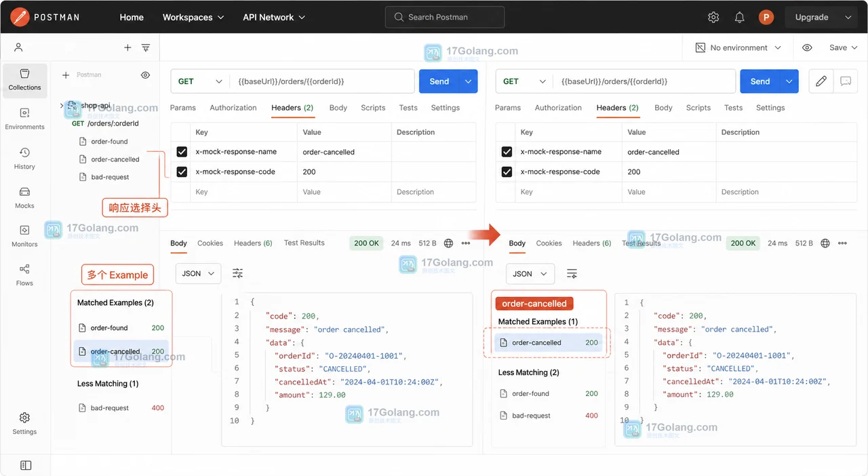Open right JSON format dropdown
Screen dimensions: 868x476
530,274
